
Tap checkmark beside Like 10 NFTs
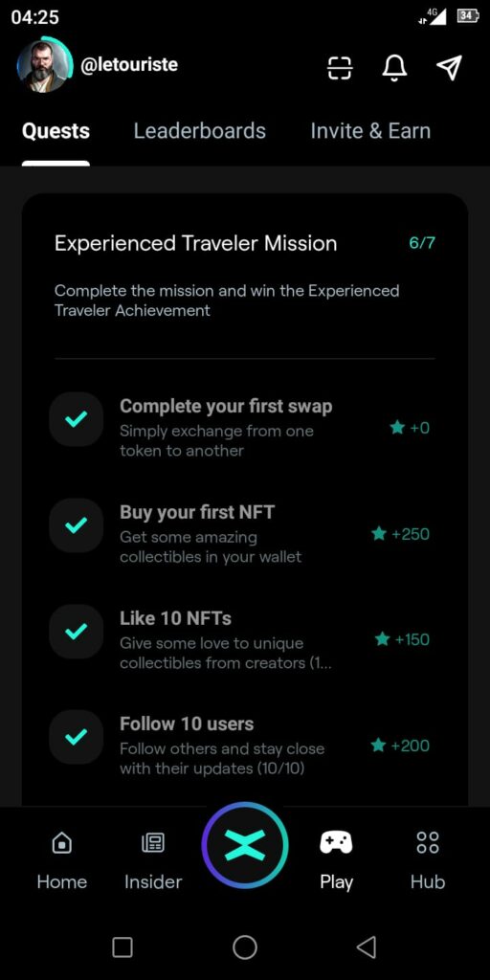tap(77, 632)
